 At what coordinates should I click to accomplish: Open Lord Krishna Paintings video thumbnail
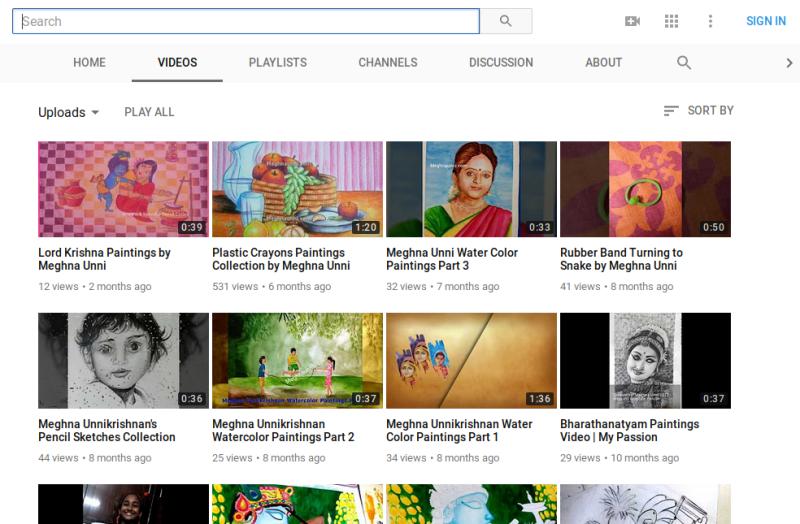[123, 189]
